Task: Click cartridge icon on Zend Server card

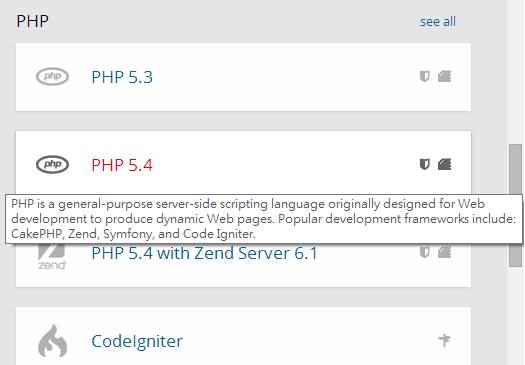Action: [x=444, y=251]
